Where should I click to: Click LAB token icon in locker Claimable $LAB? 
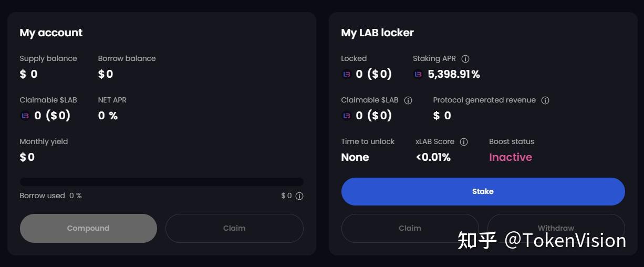click(347, 116)
